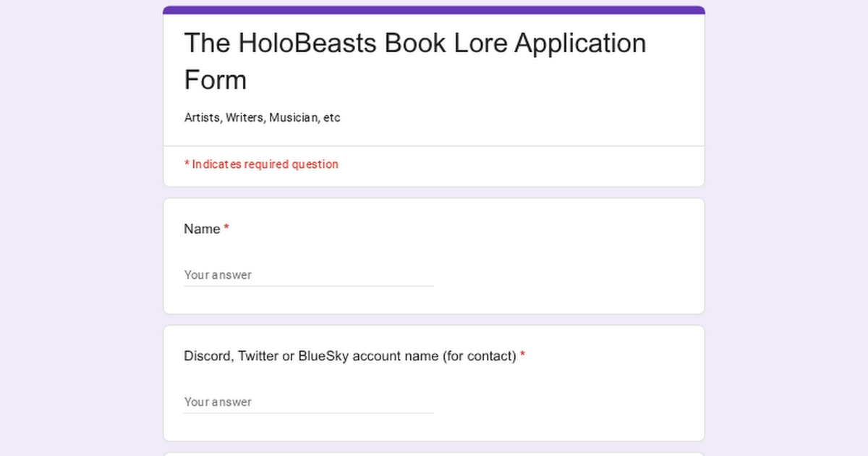868x456 pixels.
Task: Click the red asterisk in the required notice
Action: [187, 164]
